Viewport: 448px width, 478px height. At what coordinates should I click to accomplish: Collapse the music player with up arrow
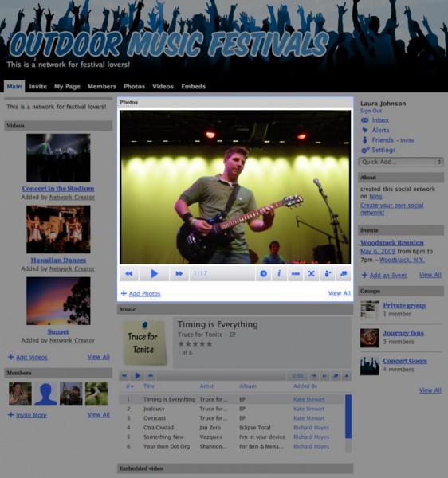click(347, 376)
